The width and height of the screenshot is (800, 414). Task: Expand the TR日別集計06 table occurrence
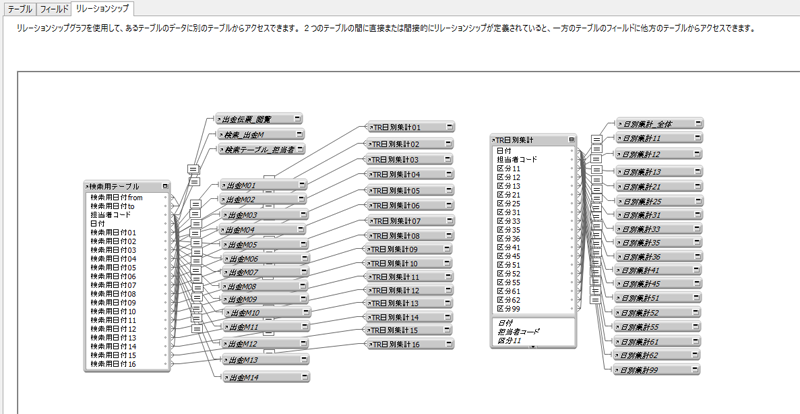(448, 205)
